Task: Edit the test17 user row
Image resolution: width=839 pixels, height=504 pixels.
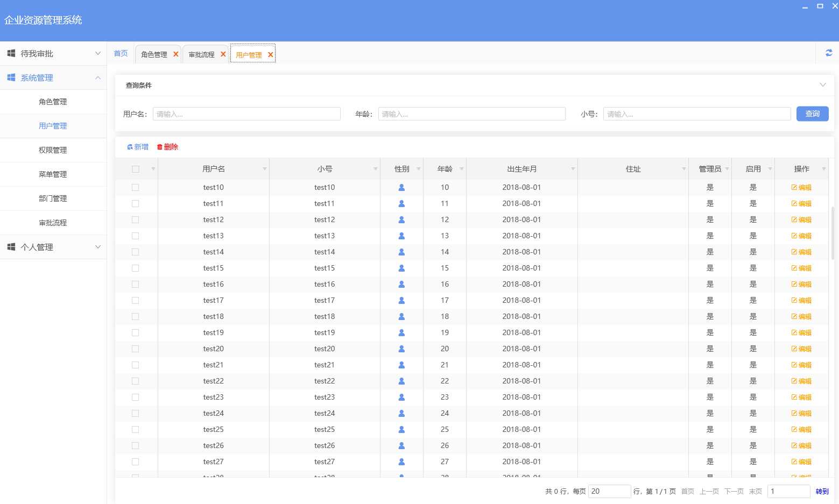Action: 801,301
